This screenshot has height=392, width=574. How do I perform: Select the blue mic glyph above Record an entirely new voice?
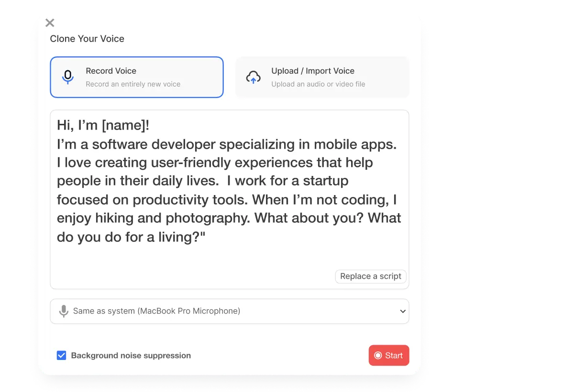tap(68, 76)
